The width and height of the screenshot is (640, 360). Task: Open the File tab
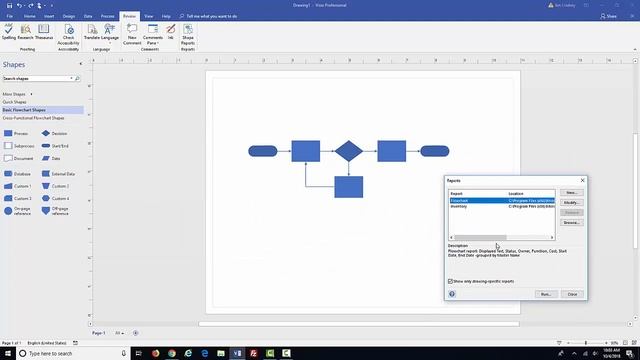pyautogui.click(x=9, y=16)
